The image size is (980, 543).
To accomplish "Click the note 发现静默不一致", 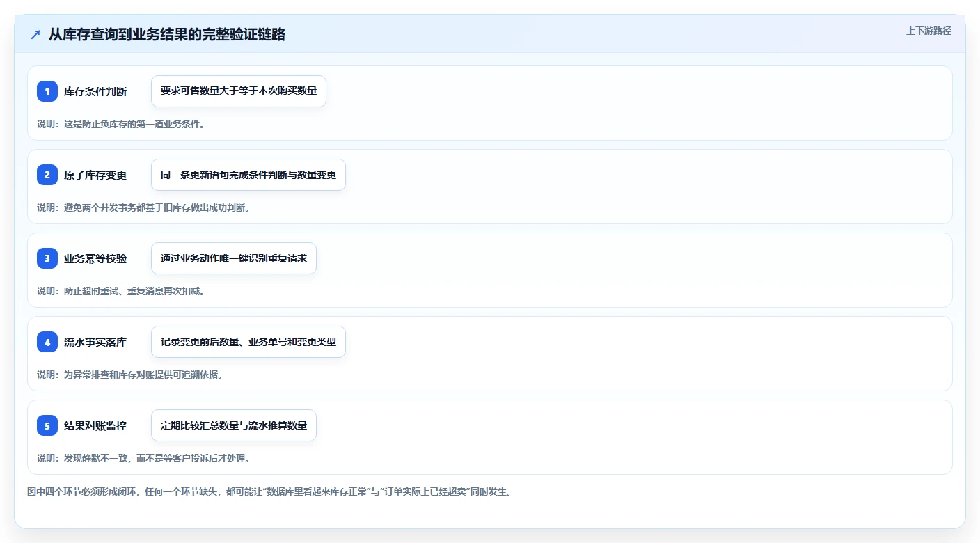I will tap(95, 458).
